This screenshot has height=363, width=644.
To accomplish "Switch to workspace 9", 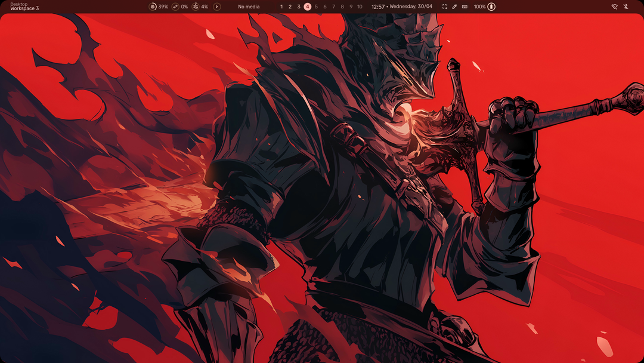I will 351,7.
